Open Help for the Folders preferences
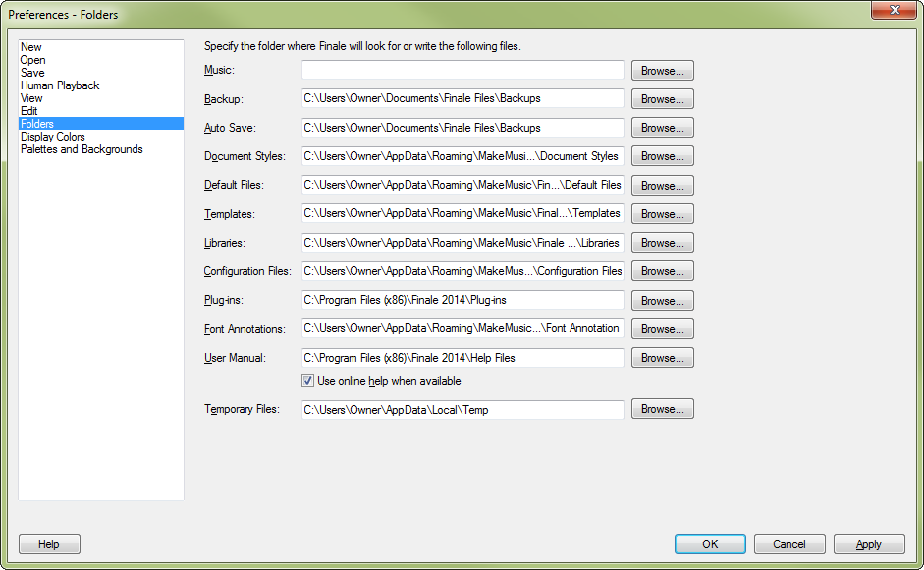 pyautogui.click(x=48, y=543)
